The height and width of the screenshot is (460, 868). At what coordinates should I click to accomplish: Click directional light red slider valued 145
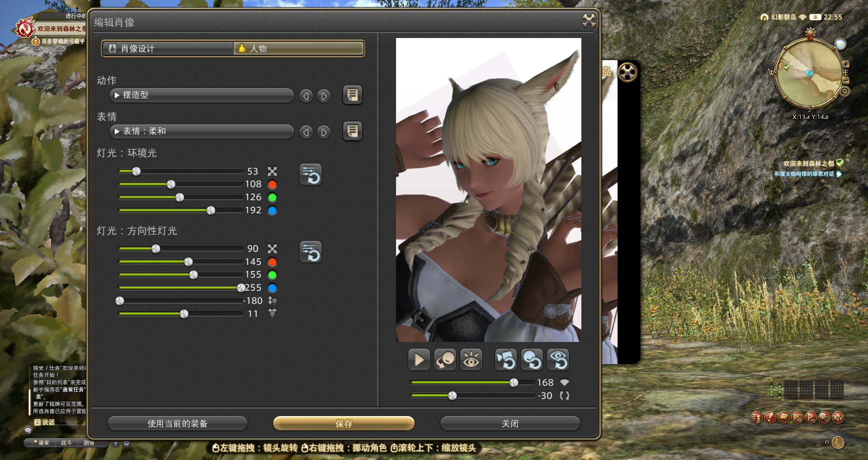(x=181, y=262)
